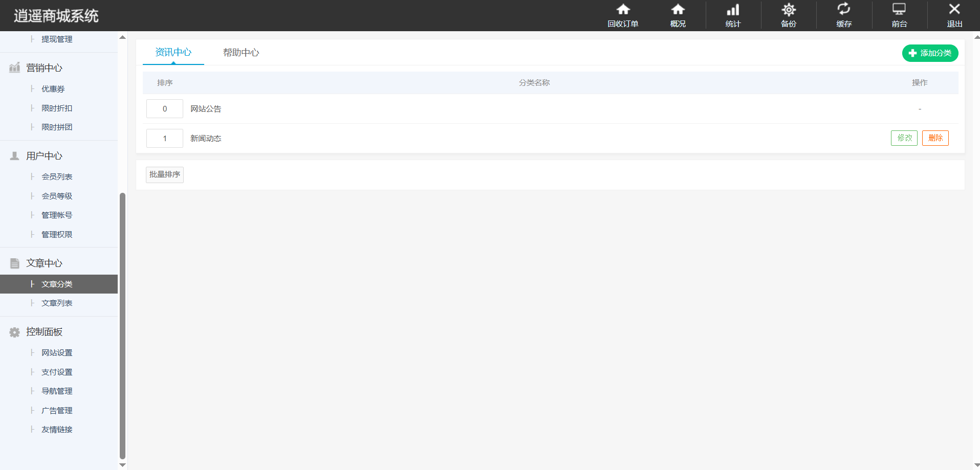Screen dimensions: 980x470
Task: Delete the 新闻动态 category with 删除
Action: [935, 138]
